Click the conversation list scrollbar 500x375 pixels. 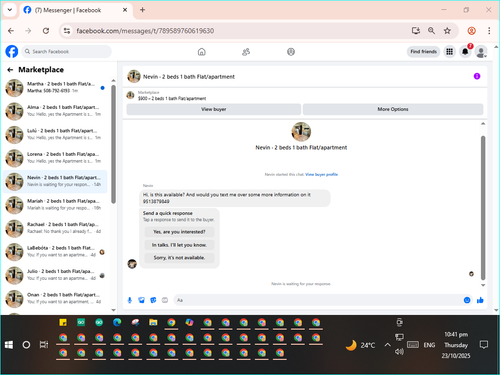[x=113, y=144]
